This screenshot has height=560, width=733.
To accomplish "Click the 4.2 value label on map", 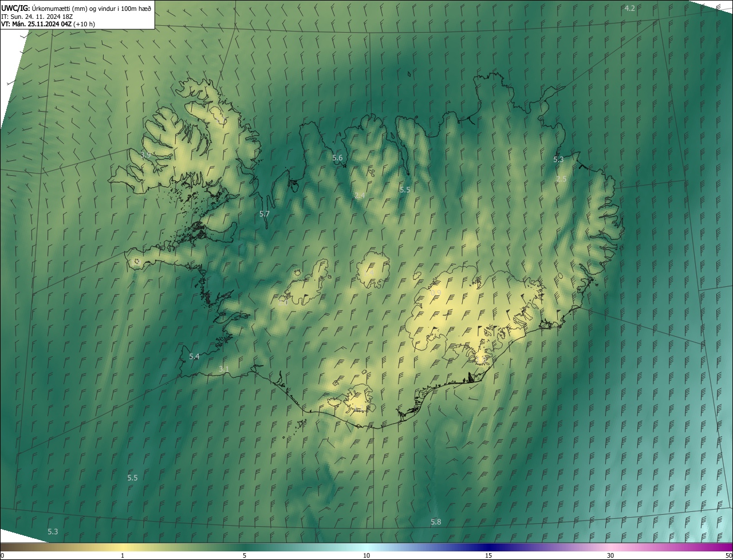I will pyautogui.click(x=629, y=8).
